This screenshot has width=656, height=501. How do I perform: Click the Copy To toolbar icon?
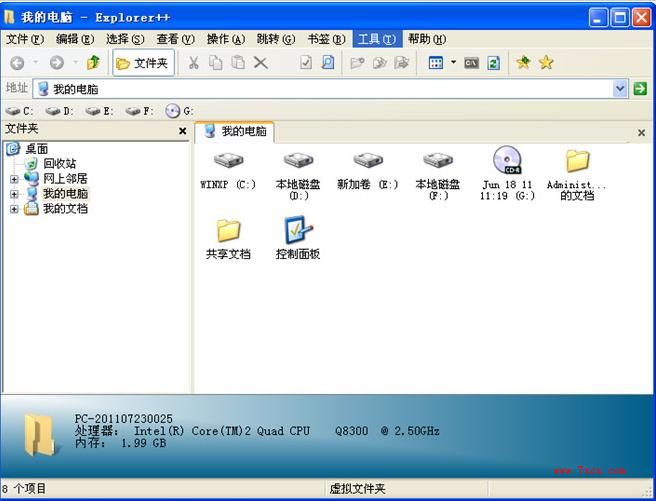(379, 63)
